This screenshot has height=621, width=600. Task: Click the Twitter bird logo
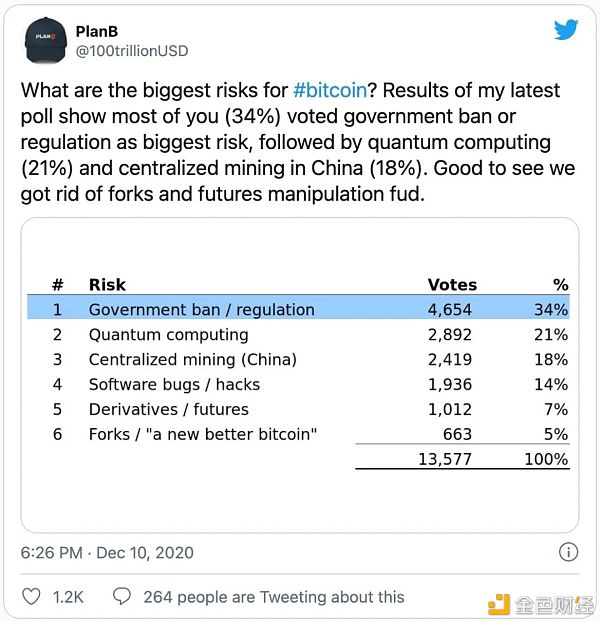click(x=566, y=30)
